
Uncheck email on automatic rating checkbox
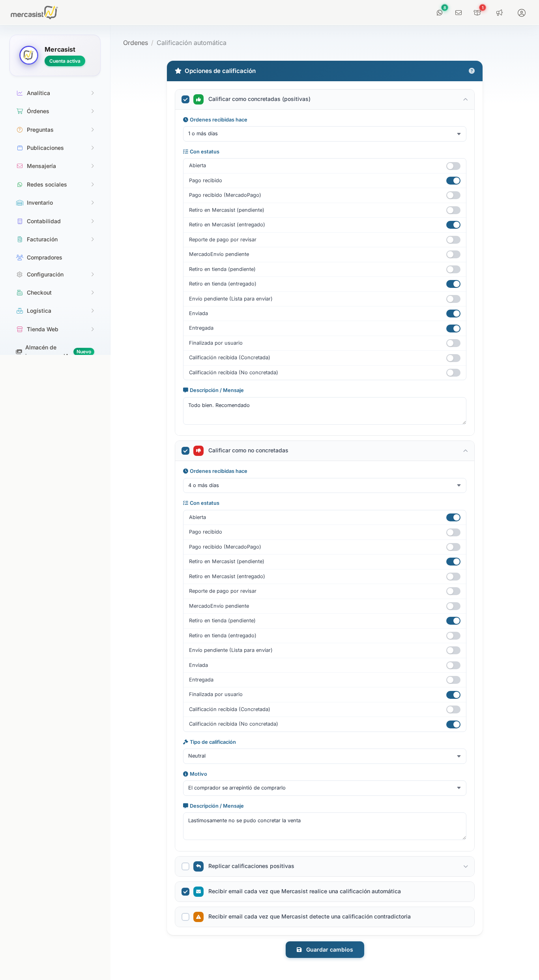tap(185, 892)
